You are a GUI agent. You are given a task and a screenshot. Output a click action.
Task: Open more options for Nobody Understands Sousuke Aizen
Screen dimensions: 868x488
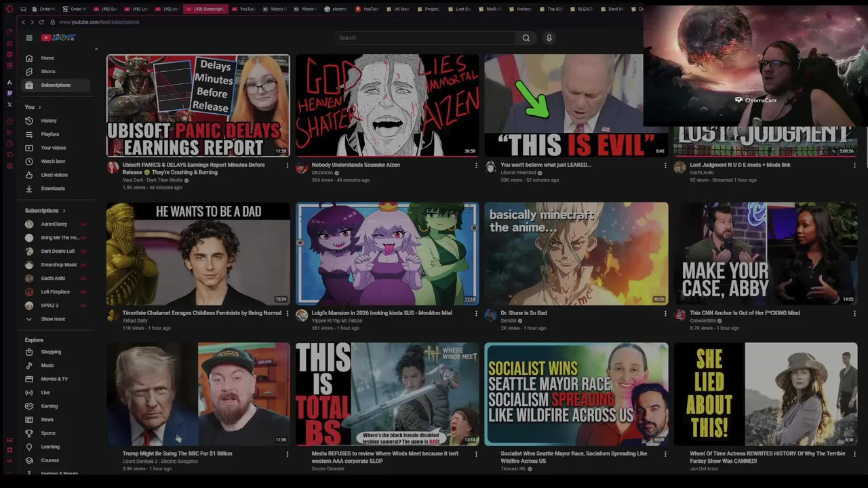476,165
